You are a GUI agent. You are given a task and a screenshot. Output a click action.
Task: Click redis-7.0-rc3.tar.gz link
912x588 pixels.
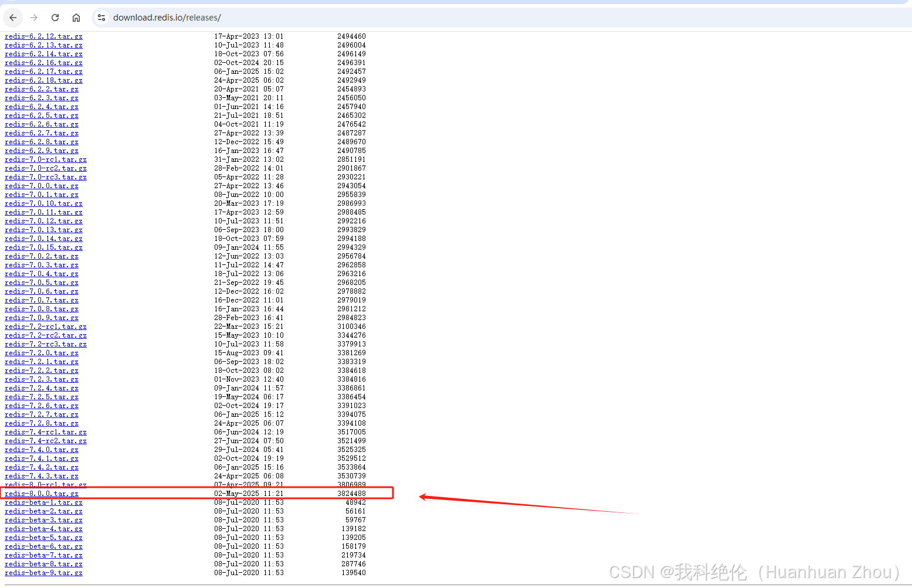[x=46, y=177]
